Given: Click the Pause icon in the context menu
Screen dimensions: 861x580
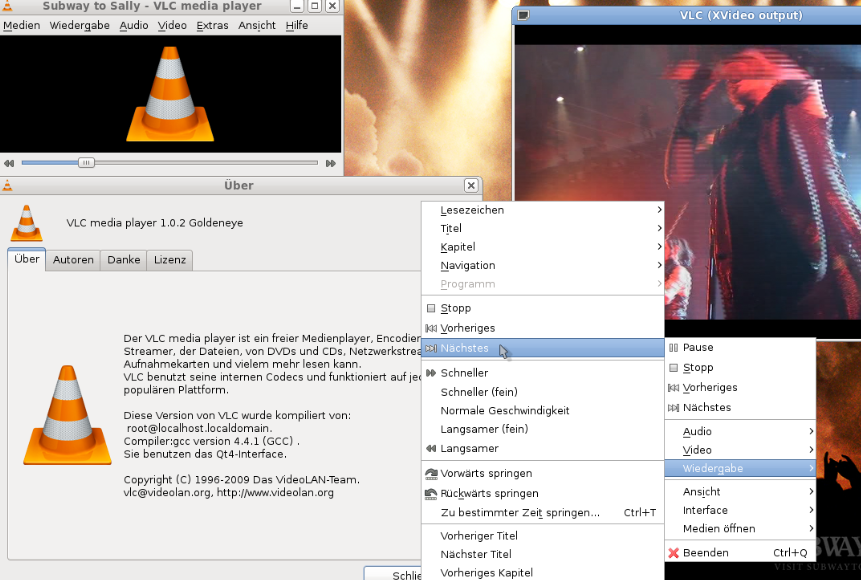Looking at the screenshot, I should pyautogui.click(x=674, y=348).
